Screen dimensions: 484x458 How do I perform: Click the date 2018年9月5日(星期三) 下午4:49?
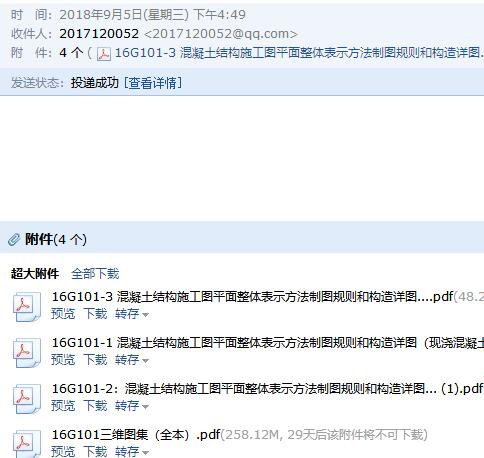point(152,15)
